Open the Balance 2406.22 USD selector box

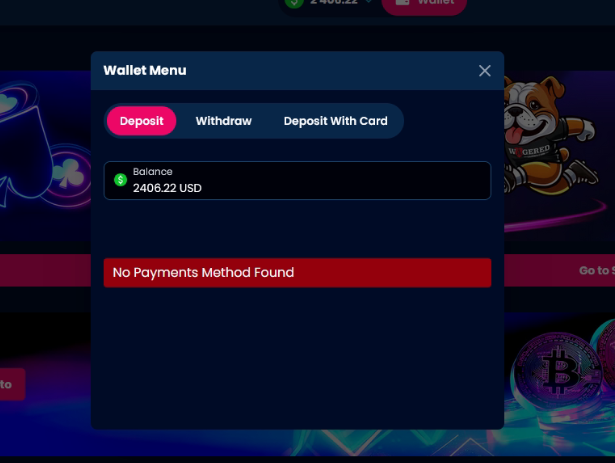pyautogui.click(x=297, y=180)
